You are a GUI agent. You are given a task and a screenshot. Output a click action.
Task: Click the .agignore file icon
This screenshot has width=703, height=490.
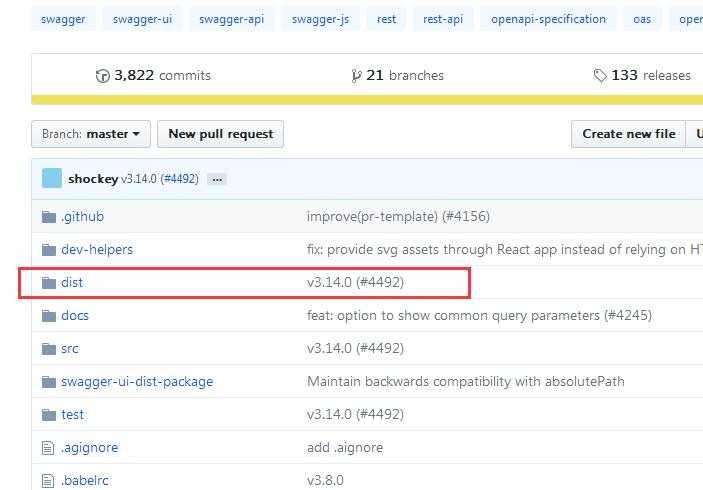[48, 448]
